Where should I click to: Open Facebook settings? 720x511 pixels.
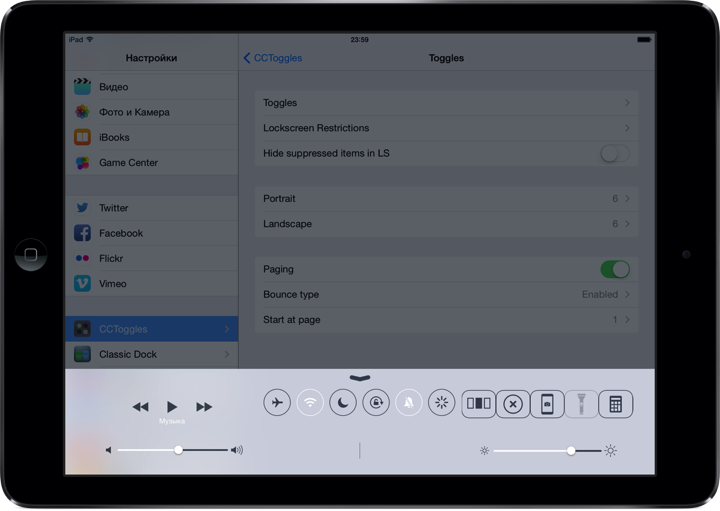(x=152, y=233)
